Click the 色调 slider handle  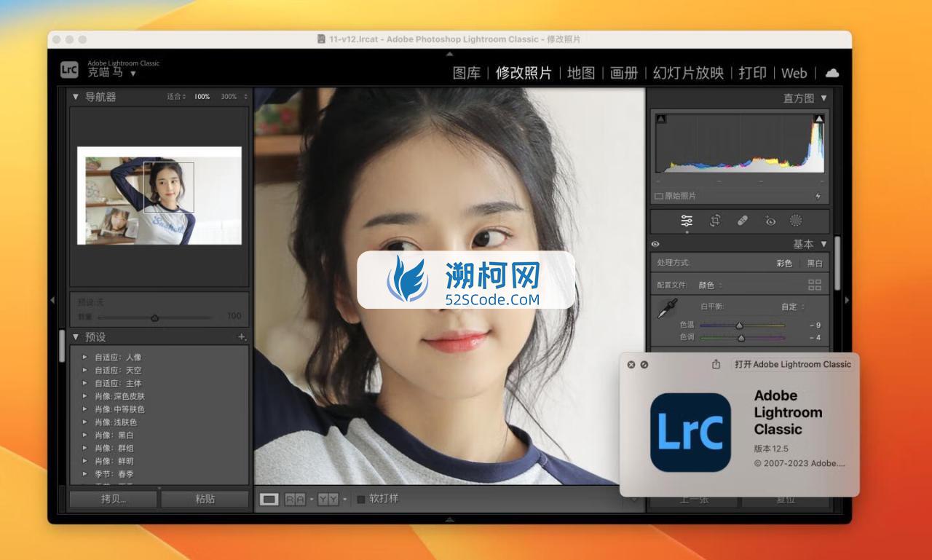pos(741,338)
